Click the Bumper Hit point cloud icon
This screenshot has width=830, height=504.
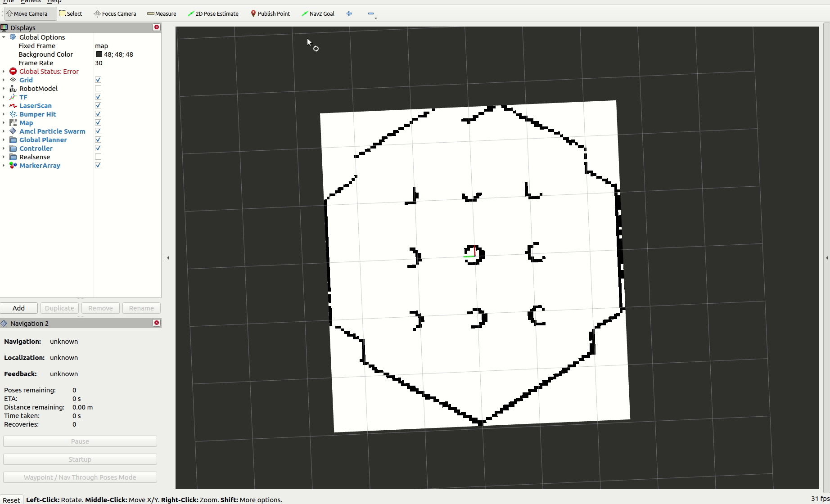point(13,114)
